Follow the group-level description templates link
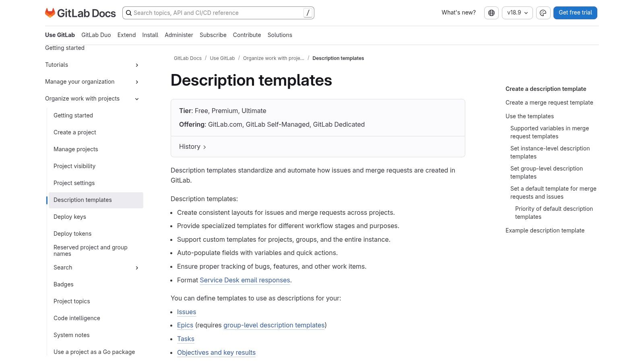Screen dimensions: 644x362 [274, 325]
